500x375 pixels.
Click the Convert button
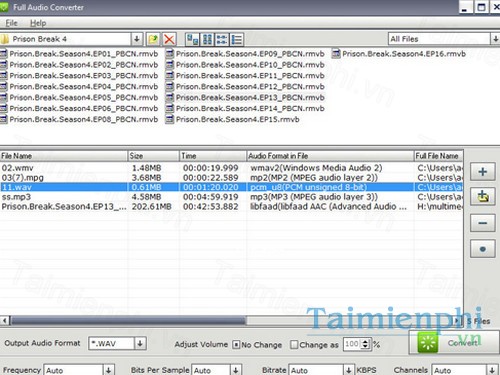(x=454, y=342)
